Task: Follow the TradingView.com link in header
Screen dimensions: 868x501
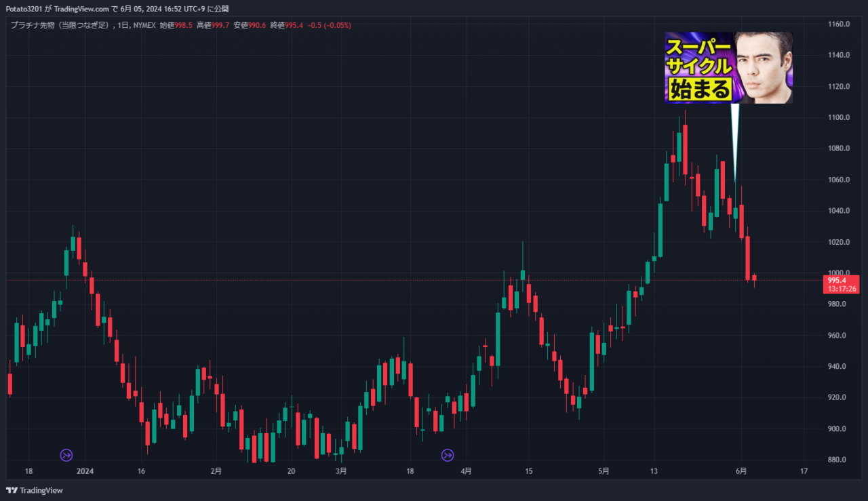Action: (x=81, y=9)
